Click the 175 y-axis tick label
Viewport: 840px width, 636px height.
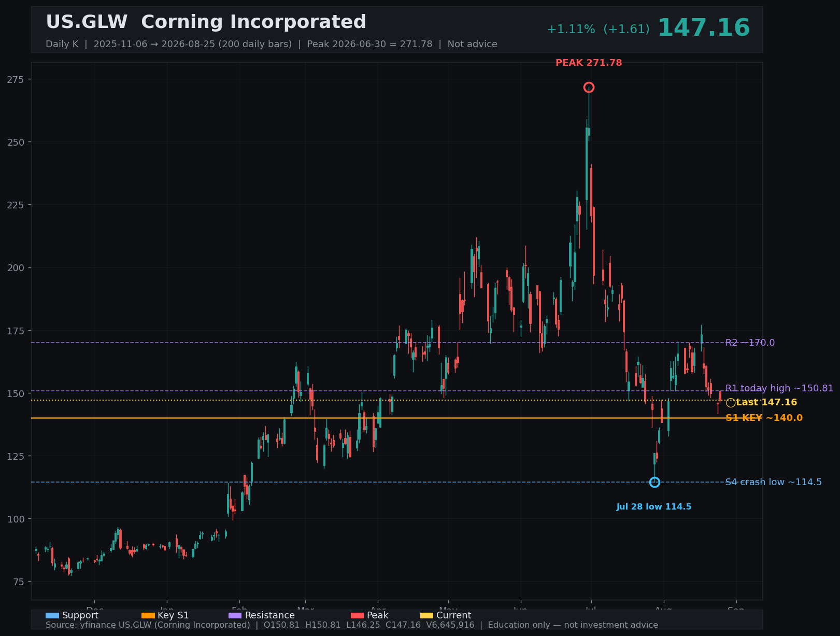click(x=16, y=331)
